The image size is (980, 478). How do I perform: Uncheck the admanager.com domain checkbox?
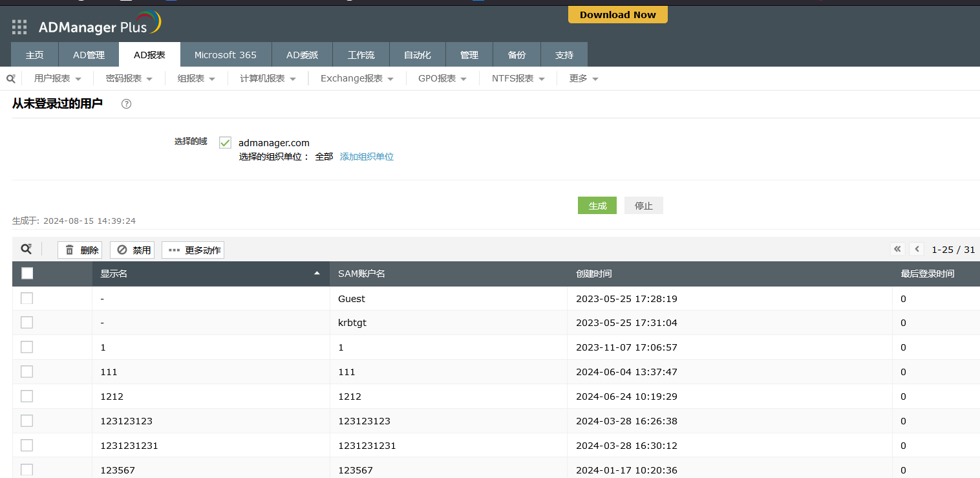(225, 143)
